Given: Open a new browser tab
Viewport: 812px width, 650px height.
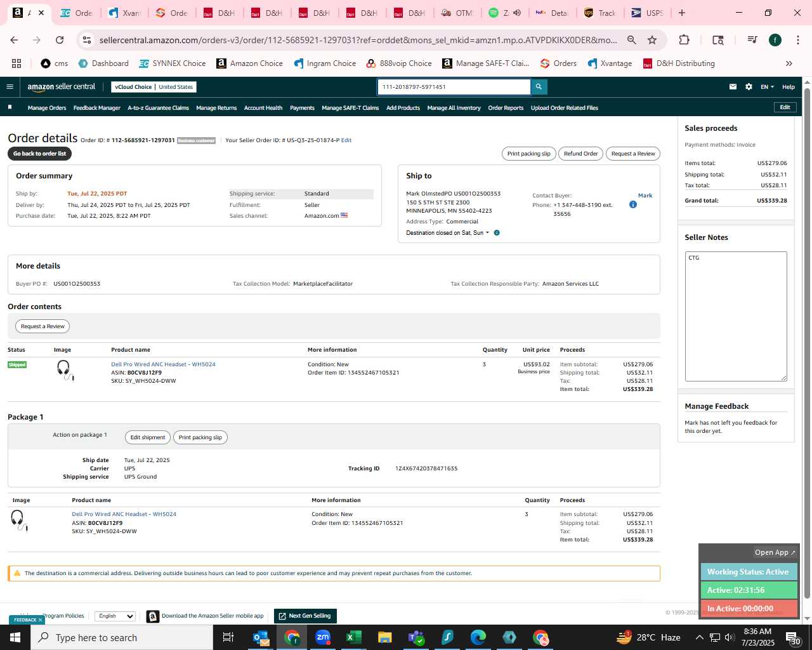Looking at the screenshot, I should tap(682, 13).
